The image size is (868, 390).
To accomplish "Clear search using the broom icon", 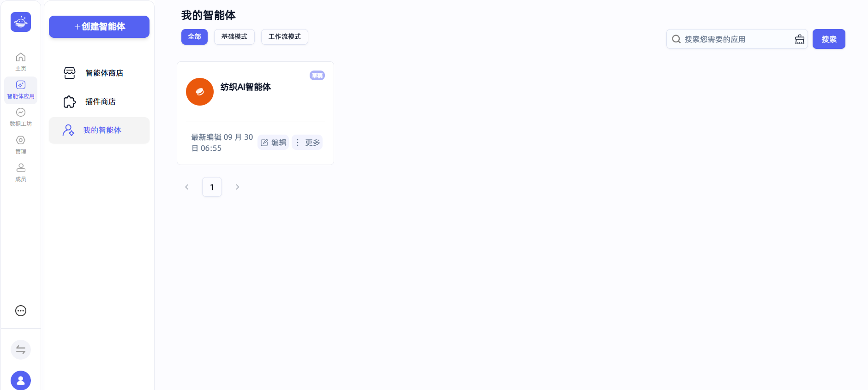I will (800, 39).
